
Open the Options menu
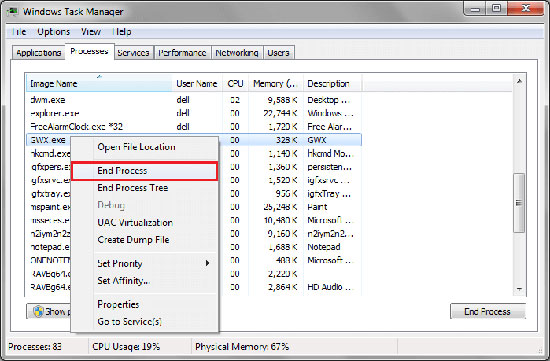click(54, 32)
